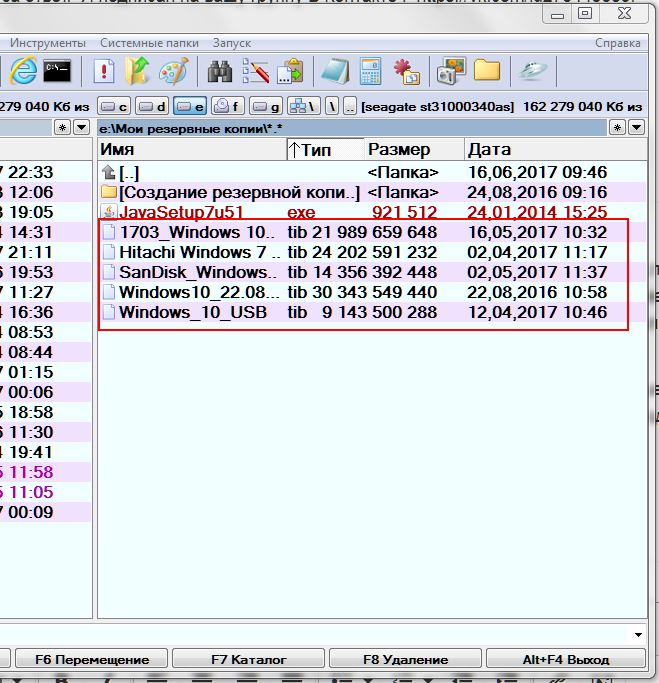Select the Windows_10_USB tib file
This screenshot has height=683, width=659.
coord(372,312)
